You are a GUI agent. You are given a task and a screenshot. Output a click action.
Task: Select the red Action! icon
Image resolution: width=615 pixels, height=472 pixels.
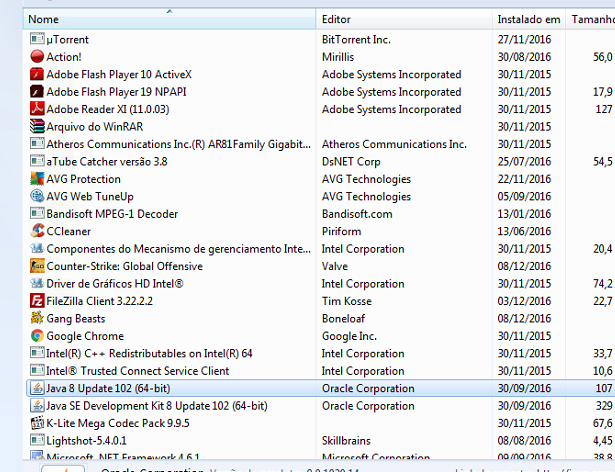[x=37, y=56]
